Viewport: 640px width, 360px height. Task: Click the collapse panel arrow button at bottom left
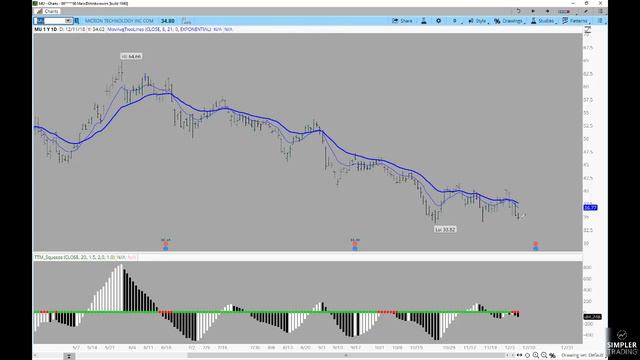tap(69, 356)
